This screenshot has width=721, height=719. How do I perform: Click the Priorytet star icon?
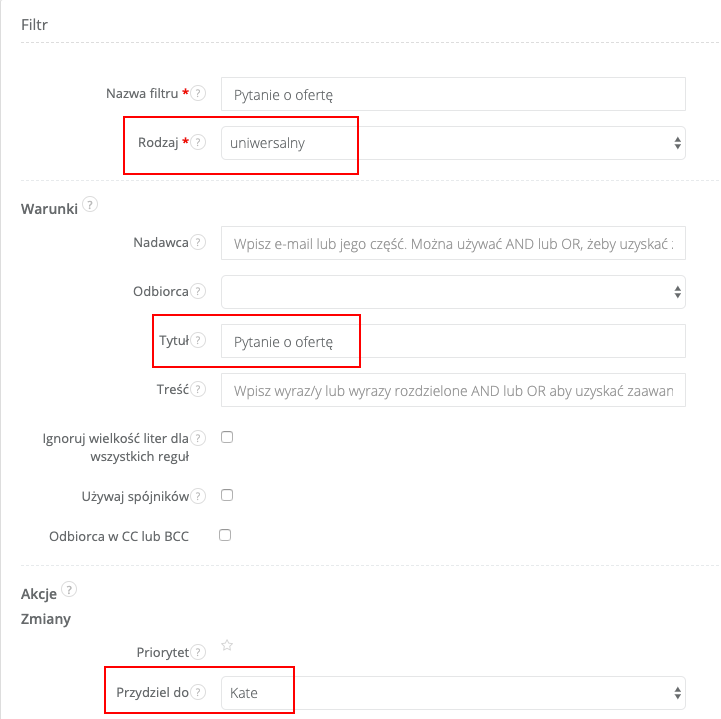[x=227, y=646]
